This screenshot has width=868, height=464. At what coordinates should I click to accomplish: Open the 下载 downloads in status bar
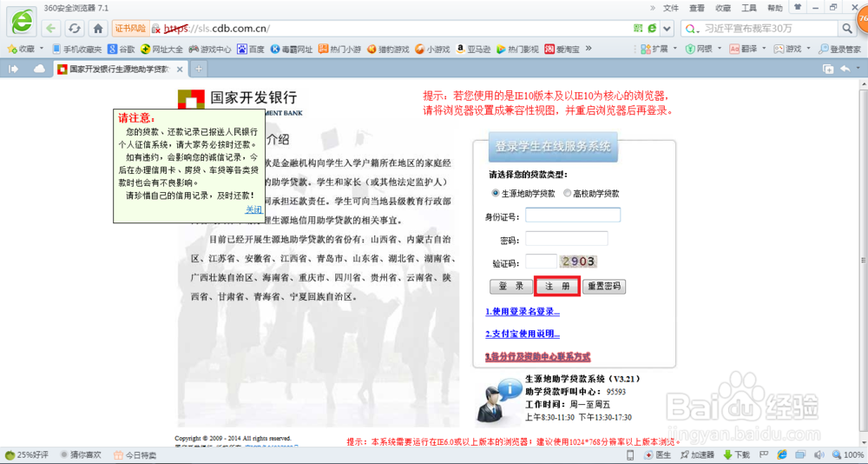737,455
